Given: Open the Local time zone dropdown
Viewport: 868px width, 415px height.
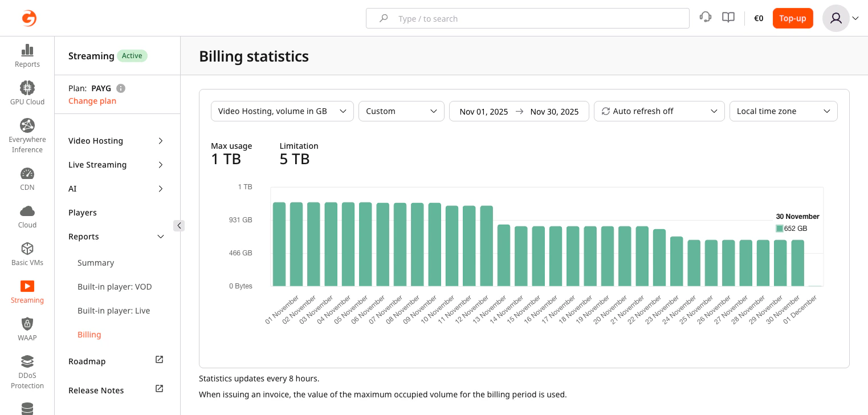Looking at the screenshot, I should point(783,111).
